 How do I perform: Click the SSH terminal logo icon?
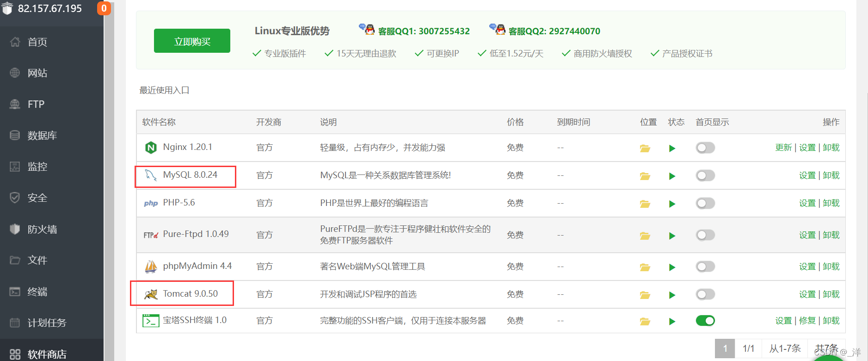151,321
